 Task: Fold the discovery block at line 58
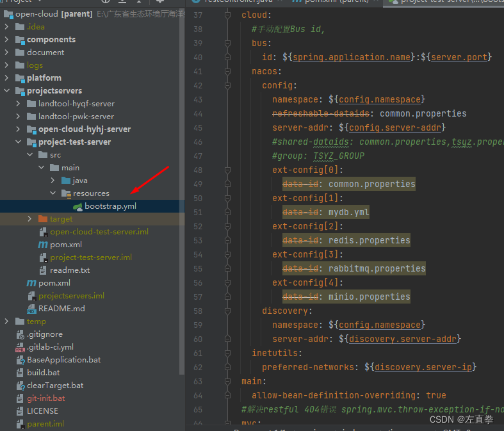pyautogui.click(x=227, y=311)
